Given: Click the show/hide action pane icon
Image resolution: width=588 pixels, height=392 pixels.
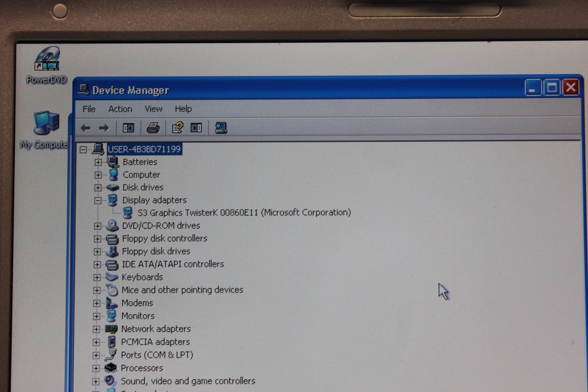Looking at the screenshot, I should (196, 128).
